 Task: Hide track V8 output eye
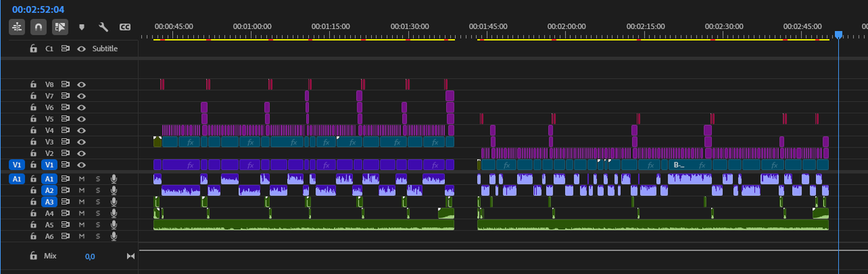(x=82, y=84)
